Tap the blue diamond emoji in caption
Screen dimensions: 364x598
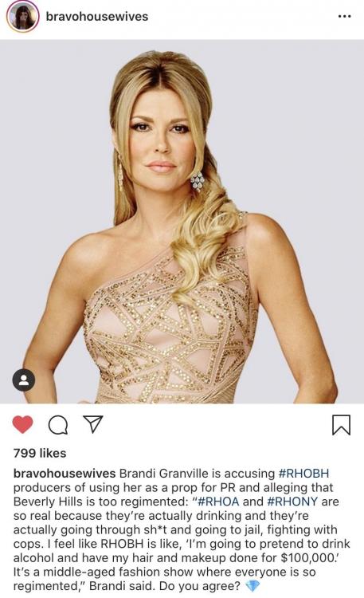coord(252,585)
